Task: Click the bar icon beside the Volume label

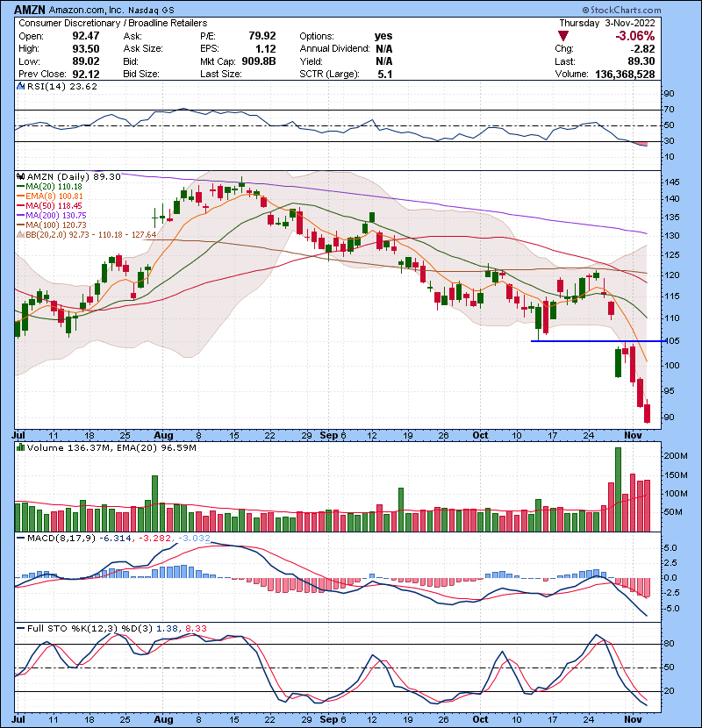Action: click(20, 447)
